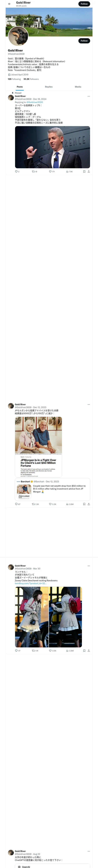Like the Zooey Deschanel Randoseru post
98x868 pixels.
[50, 651]
